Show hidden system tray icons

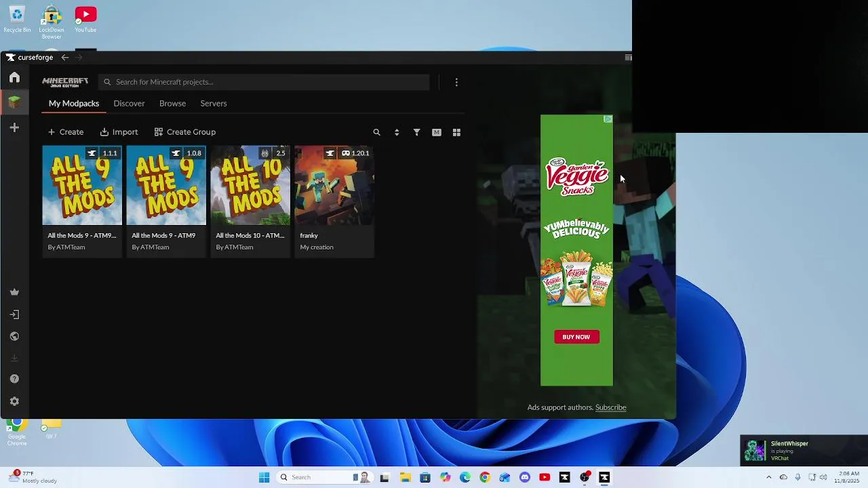pos(768,477)
